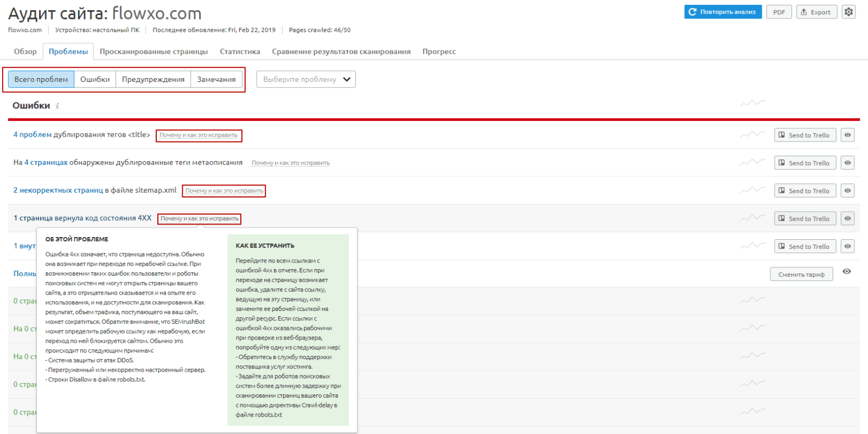868x434 pixels.
Task: Hide the title duplication issue with eye icon
Action: [847, 135]
